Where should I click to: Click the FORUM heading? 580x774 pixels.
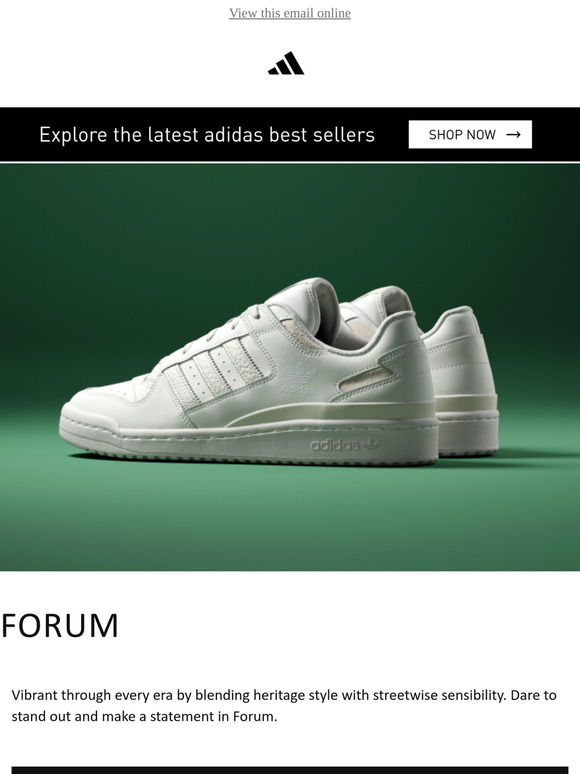tap(60, 625)
